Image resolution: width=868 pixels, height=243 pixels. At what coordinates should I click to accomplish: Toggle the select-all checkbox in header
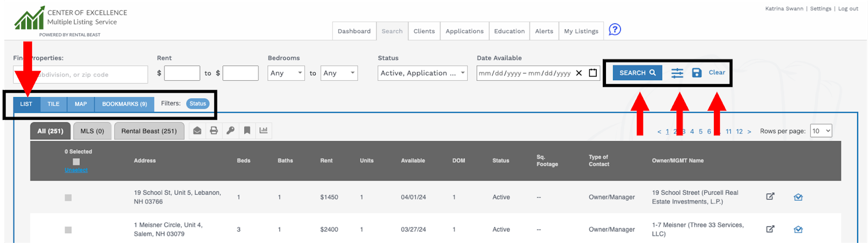point(76,162)
